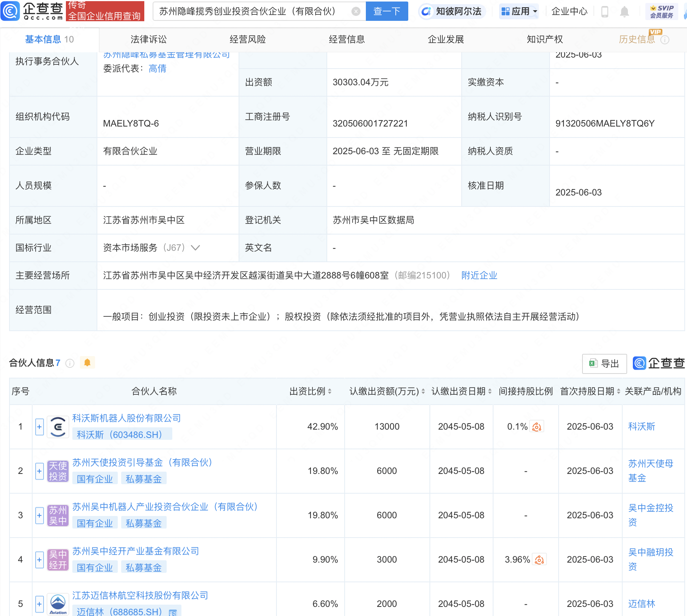Screen dimensions: 687x616
Task: Open 江苏迈信林航空科技股份有限公司 link
Action: 140,596
